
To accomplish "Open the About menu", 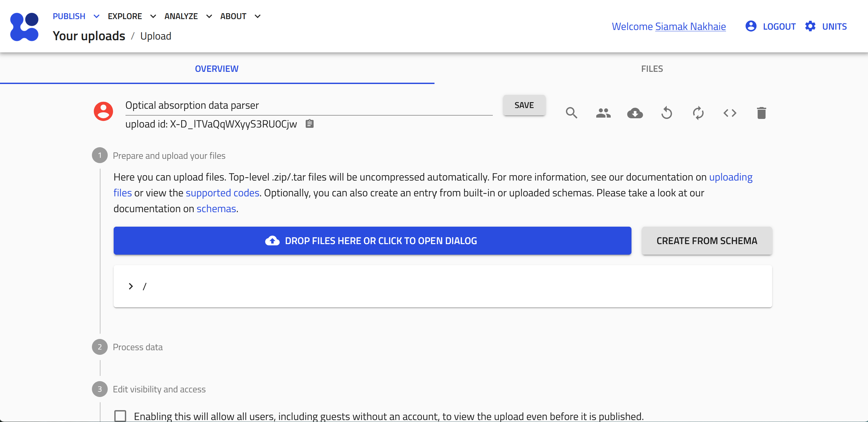I will [240, 16].
